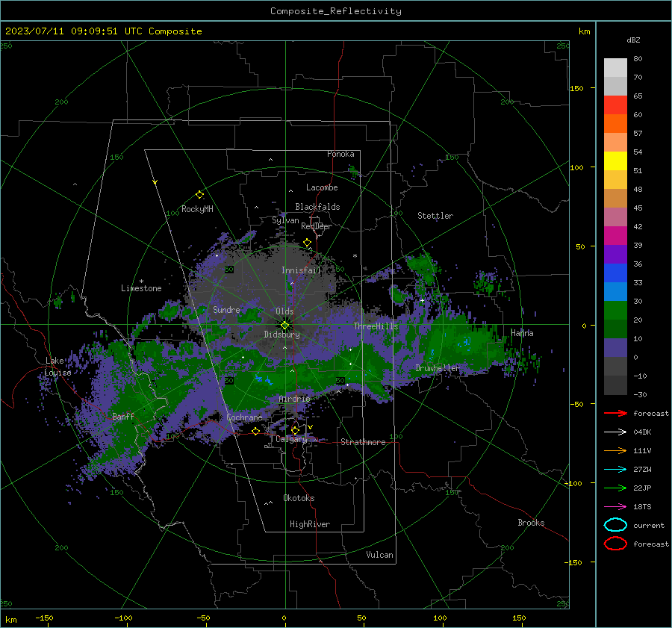The image size is (672, 628).
Task: Click the Innisfail label
Action: point(301,270)
